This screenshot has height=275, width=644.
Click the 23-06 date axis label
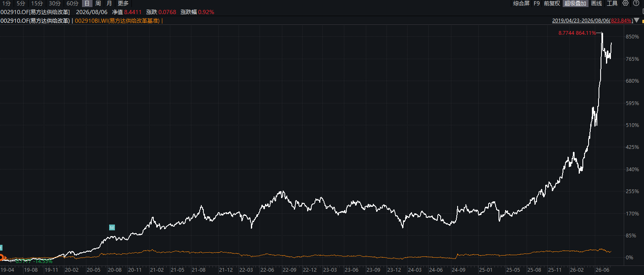(352, 270)
